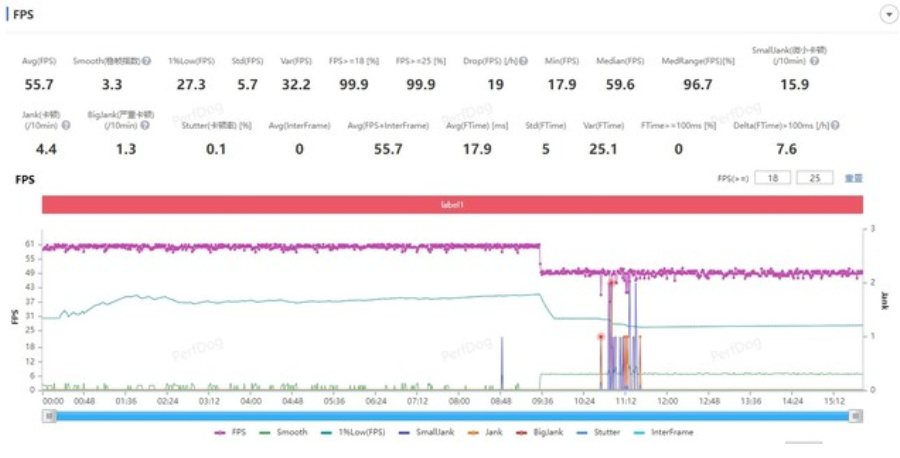This screenshot has height=458, width=900.
Task: Click help icon beside MedRange(FPS)[%]
Action: pos(740,62)
